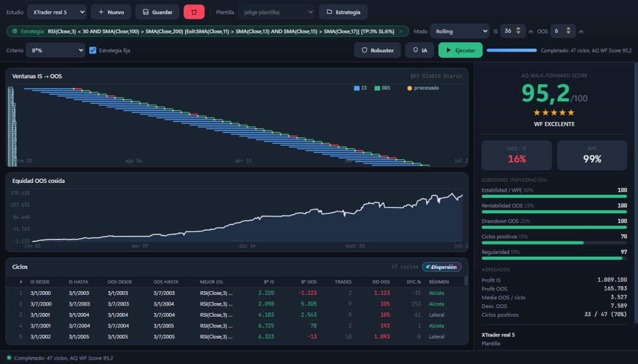Launch the Robustez analysis
Image resolution: width=638 pixels, height=364 pixels.
[378, 50]
